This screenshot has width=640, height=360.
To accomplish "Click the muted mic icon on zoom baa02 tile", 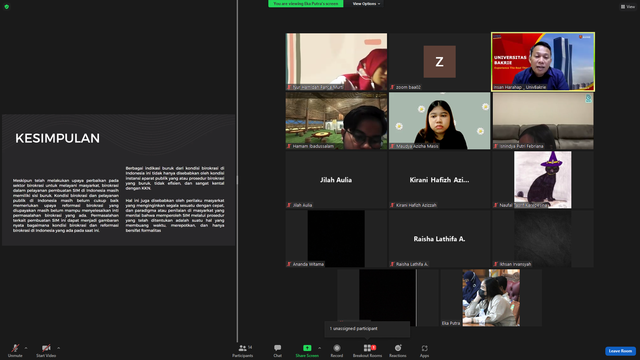I will (392, 87).
